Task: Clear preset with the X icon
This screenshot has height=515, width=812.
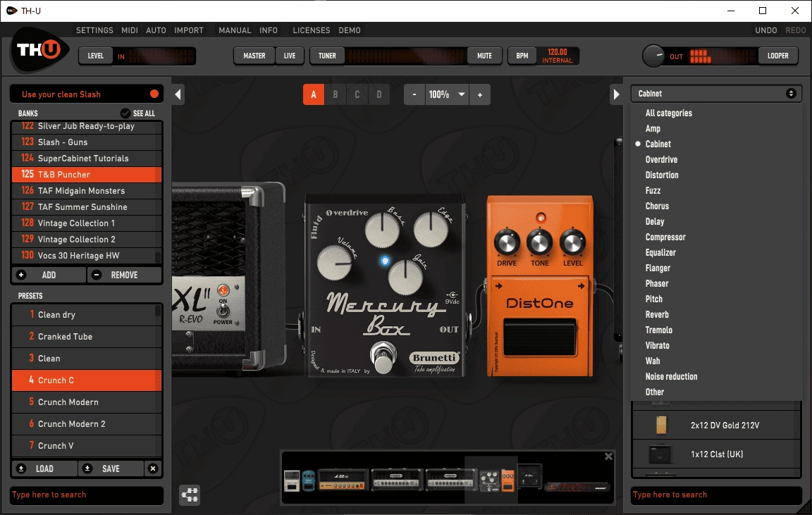Action: click(x=153, y=469)
